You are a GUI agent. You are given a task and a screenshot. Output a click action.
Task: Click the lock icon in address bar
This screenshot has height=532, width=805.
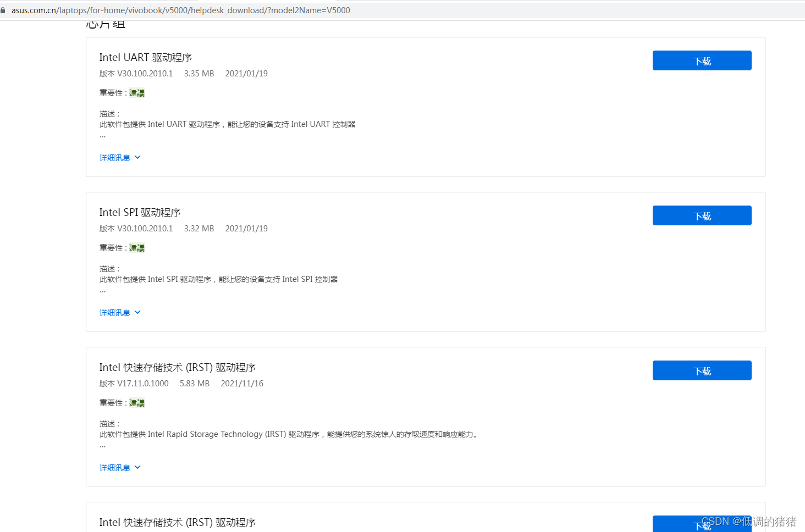click(3, 10)
